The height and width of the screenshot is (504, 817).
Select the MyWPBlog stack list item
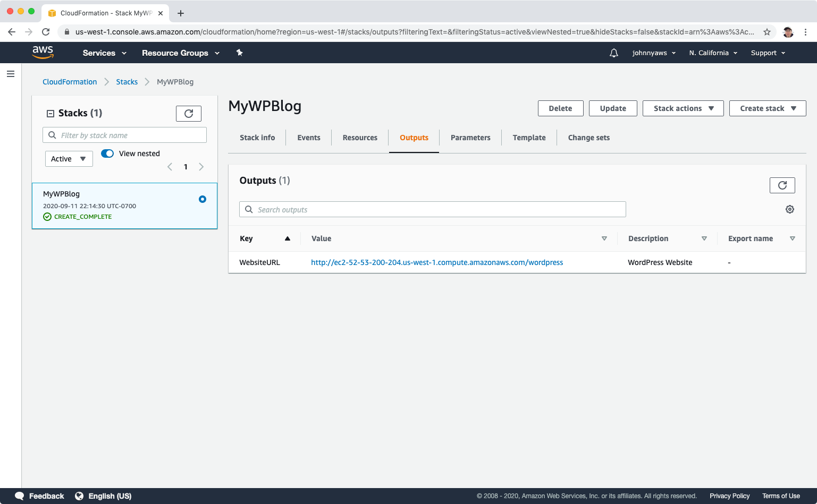coord(125,206)
